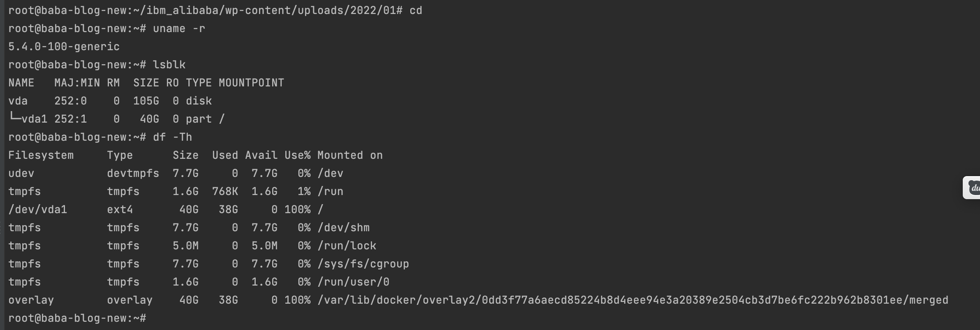Click the docker overlay2 merged path
The width and height of the screenshot is (980, 330).
coord(633,300)
